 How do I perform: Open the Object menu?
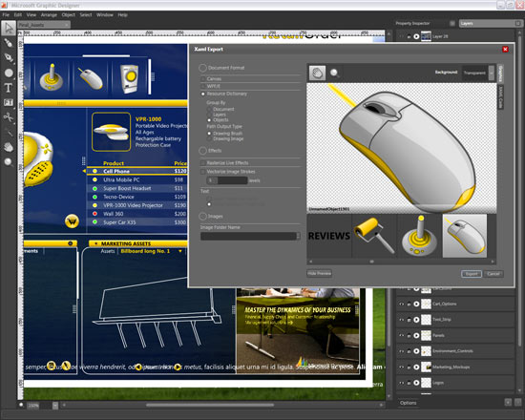pyautogui.click(x=69, y=14)
